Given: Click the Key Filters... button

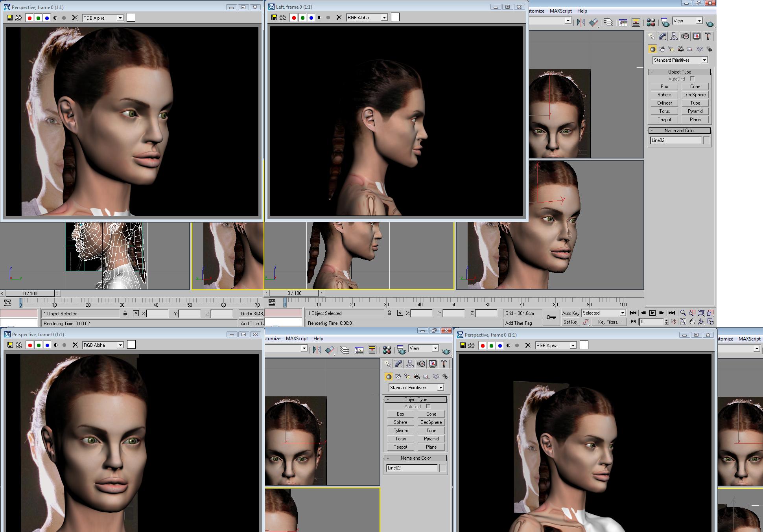Looking at the screenshot, I should pyautogui.click(x=609, y=322).
